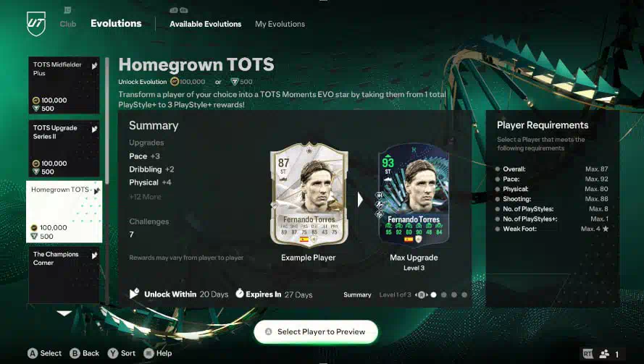
Task: Select the last summary page dot
Action: point(464,295)
